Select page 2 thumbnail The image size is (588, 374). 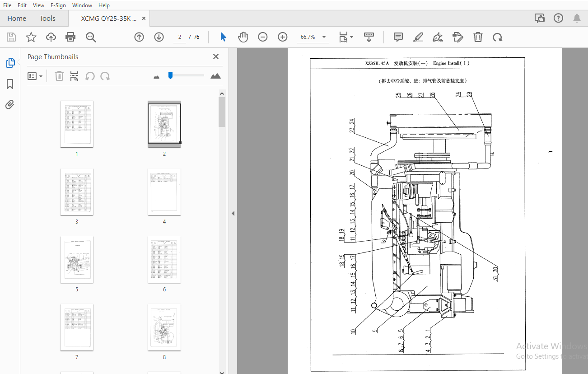(164, 124)
